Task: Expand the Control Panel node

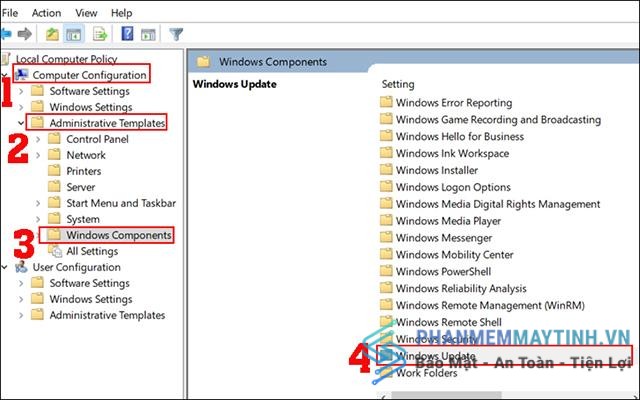Action: (x=38, y=139)
